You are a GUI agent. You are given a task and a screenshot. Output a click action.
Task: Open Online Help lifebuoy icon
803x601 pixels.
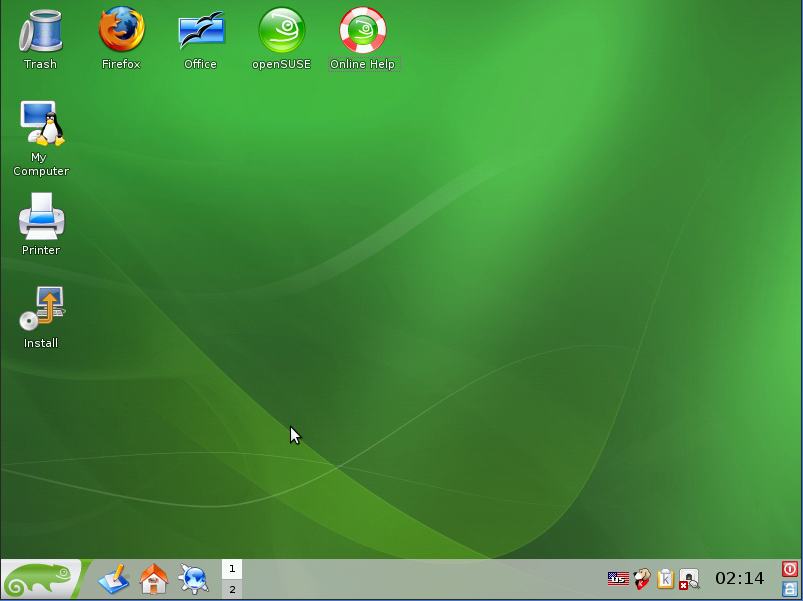coord(362,31)
